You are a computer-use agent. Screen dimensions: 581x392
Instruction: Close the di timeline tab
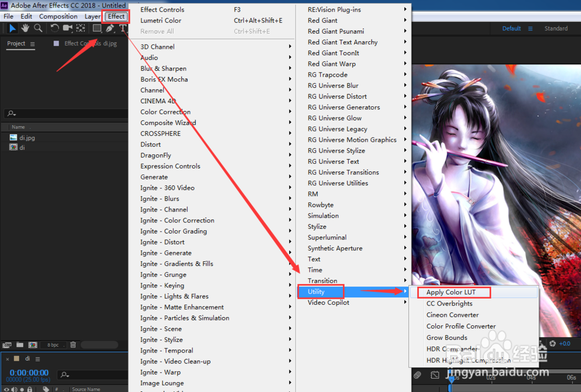click(8, 359)
